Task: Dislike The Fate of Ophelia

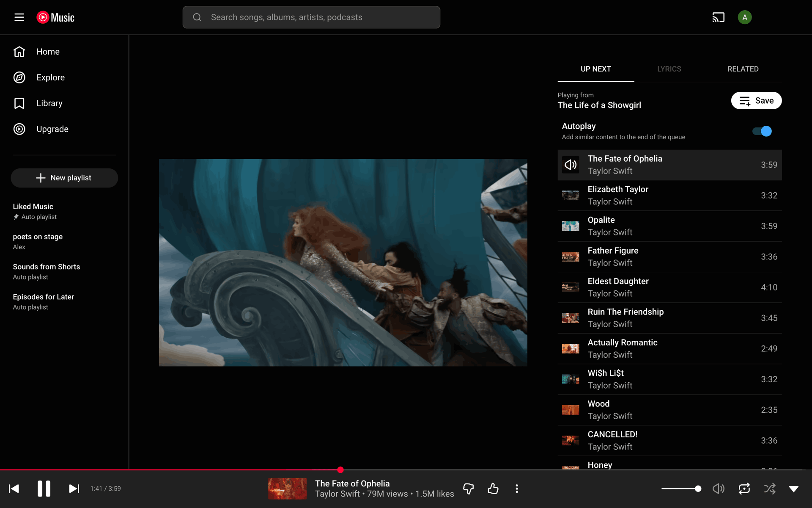Action: click(x=469, y=489)
